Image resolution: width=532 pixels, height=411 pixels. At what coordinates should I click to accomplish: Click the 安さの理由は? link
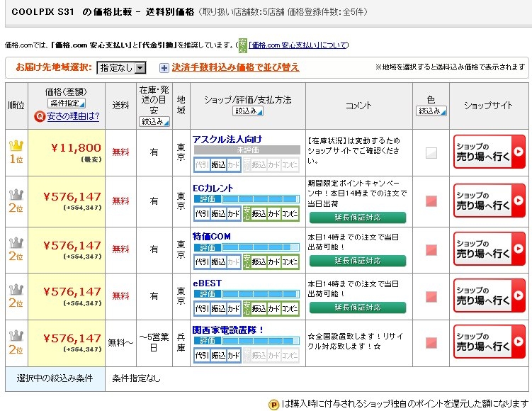click(x=73, y=116)
